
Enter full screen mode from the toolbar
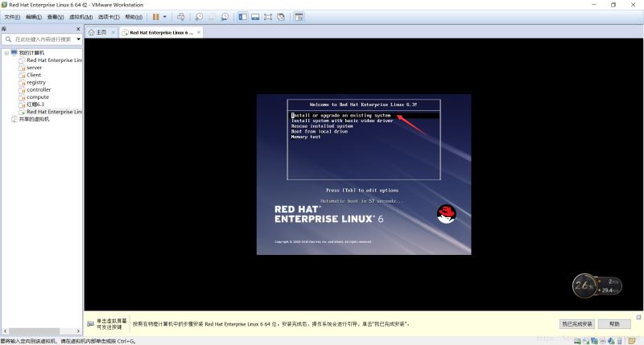click(x=268, y=16)
